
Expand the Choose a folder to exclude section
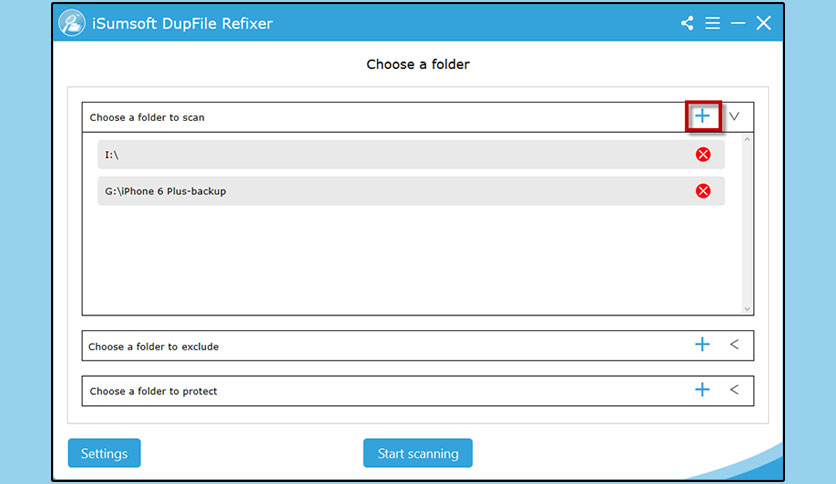point(734,344)
